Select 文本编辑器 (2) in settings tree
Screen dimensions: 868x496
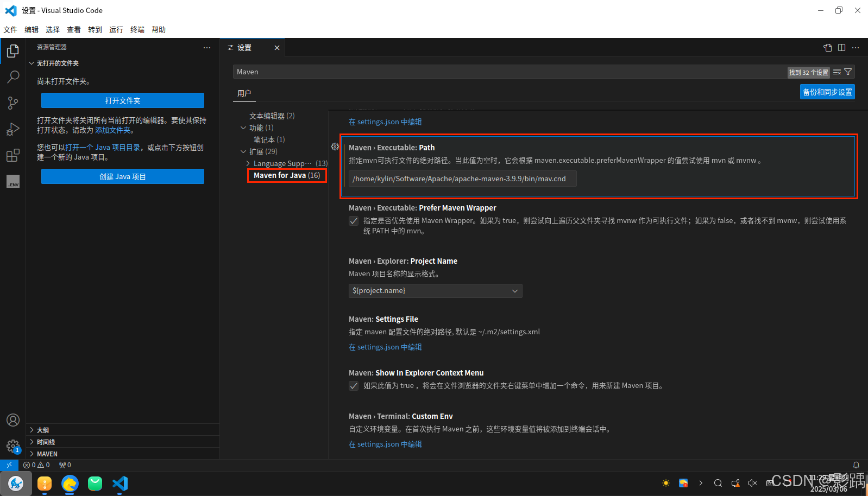tap(272, 116)
